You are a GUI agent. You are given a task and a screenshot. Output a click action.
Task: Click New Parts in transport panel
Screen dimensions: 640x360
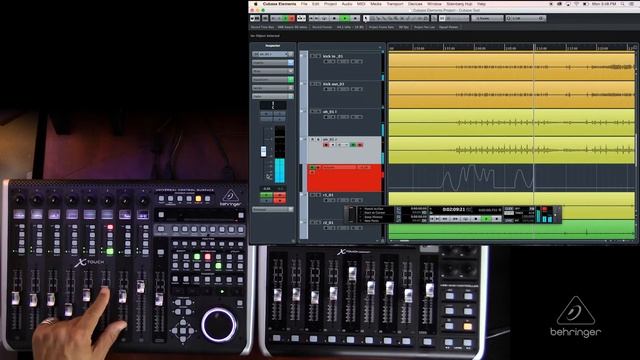click(x=371, y=221)
